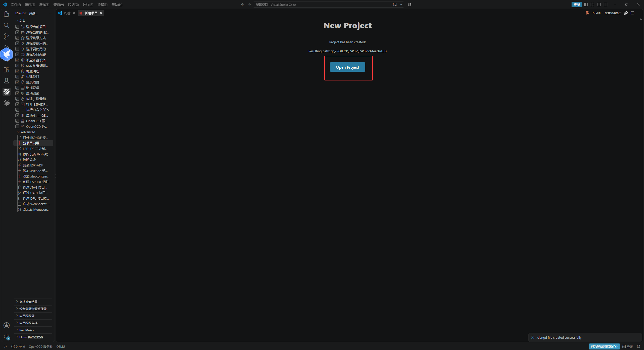Screen dimensions: 644x350
Task: Close the 新建项目 tab
Action: click(x=101, y=13)
